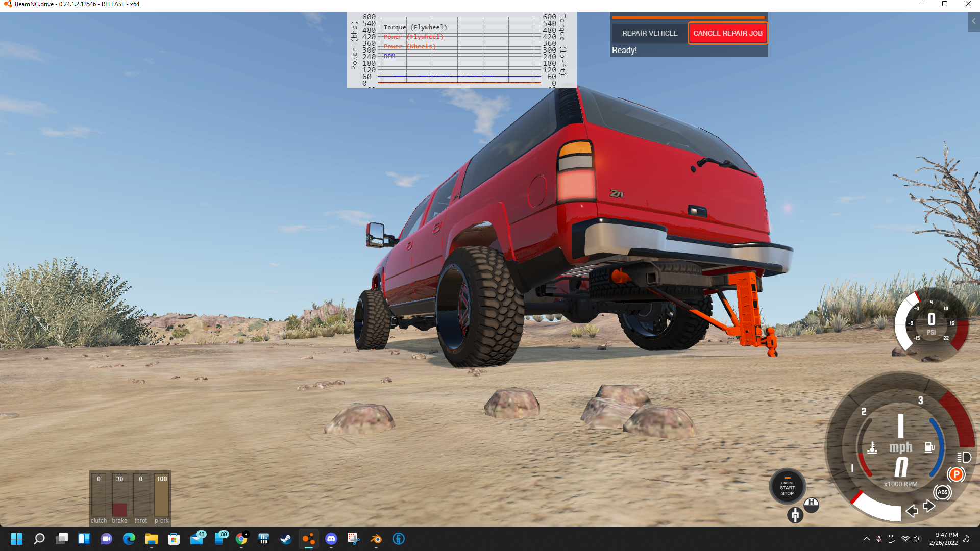The image size is (980, 551).
Task: Click the Torque (Flywheel) legend entry
Action: pos(415,27)
